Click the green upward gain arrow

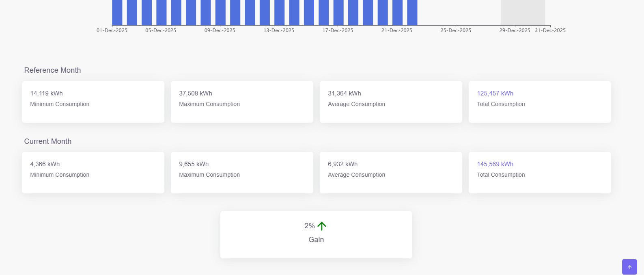[322, 226]
